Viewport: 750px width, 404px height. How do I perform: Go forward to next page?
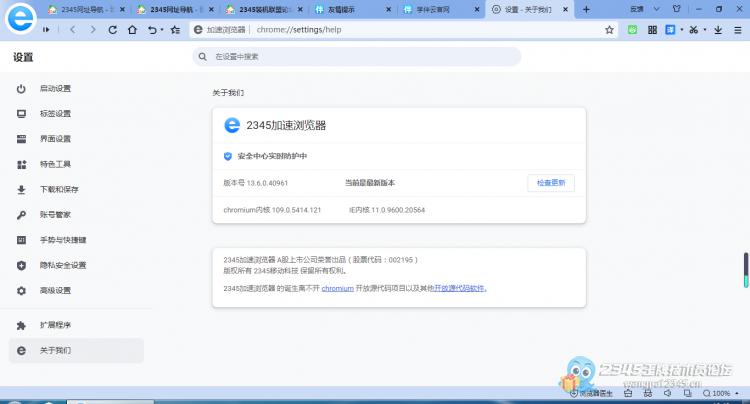tap(93, 30)
